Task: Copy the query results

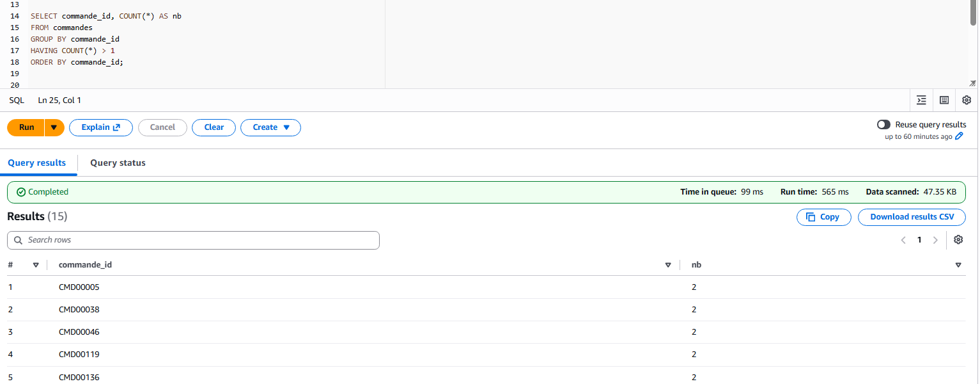Action: [823, 217]
